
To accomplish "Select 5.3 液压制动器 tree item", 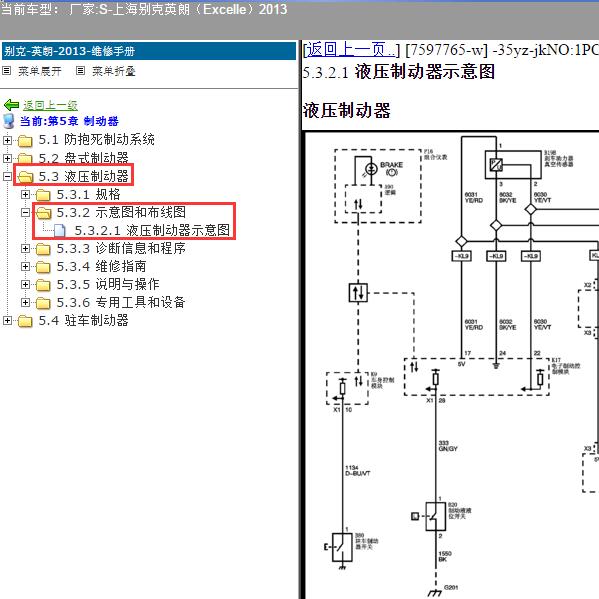I will coord(83,176).
